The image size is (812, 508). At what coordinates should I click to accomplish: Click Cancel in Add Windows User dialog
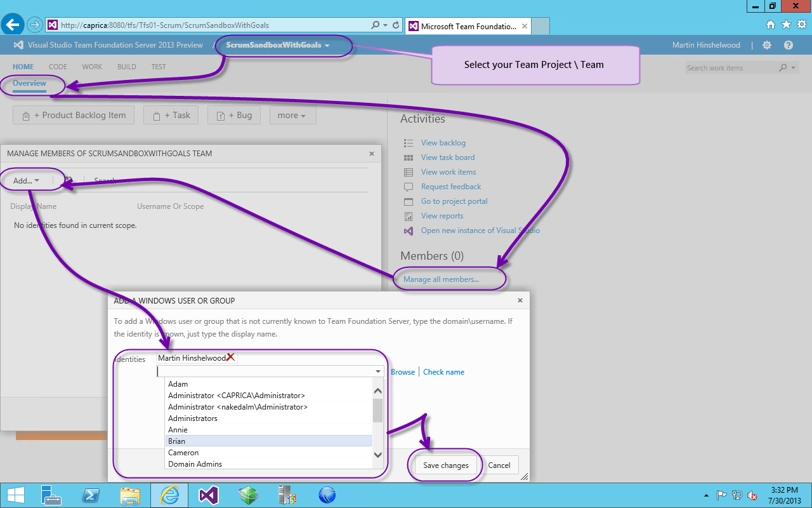coord(499,465)
